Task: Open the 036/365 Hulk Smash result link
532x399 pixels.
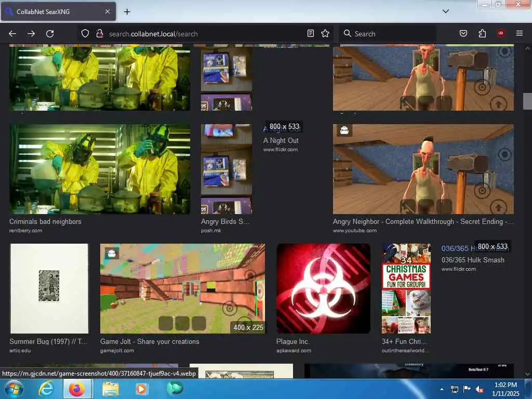Action: click(473, 260)
